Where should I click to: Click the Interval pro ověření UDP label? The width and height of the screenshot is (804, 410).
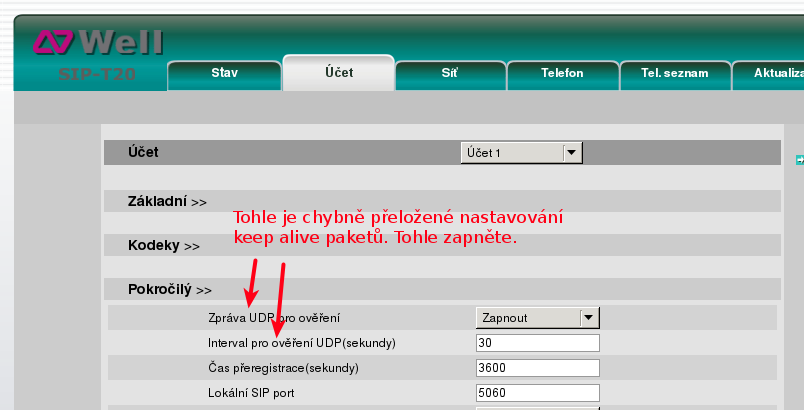coord(301,343)
